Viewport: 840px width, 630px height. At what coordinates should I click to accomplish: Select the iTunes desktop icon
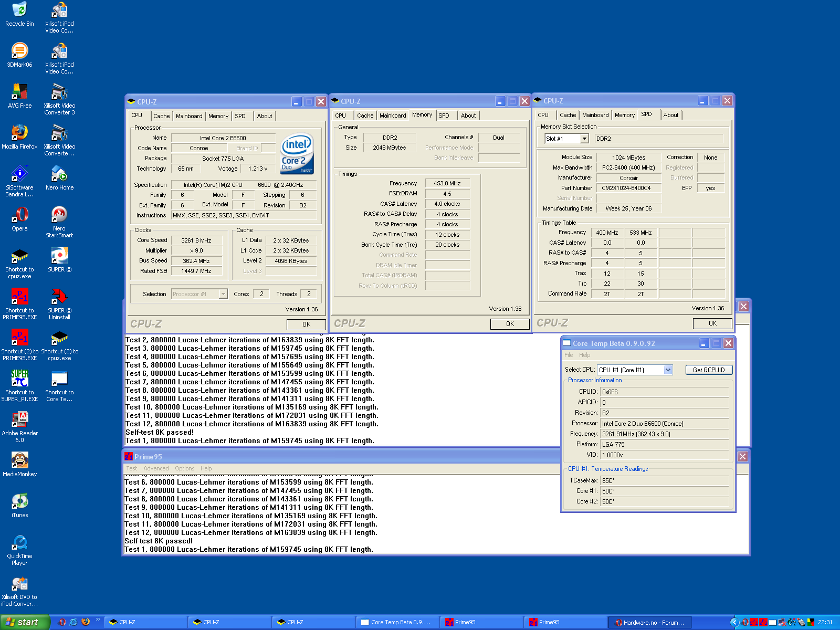[19, 506]
